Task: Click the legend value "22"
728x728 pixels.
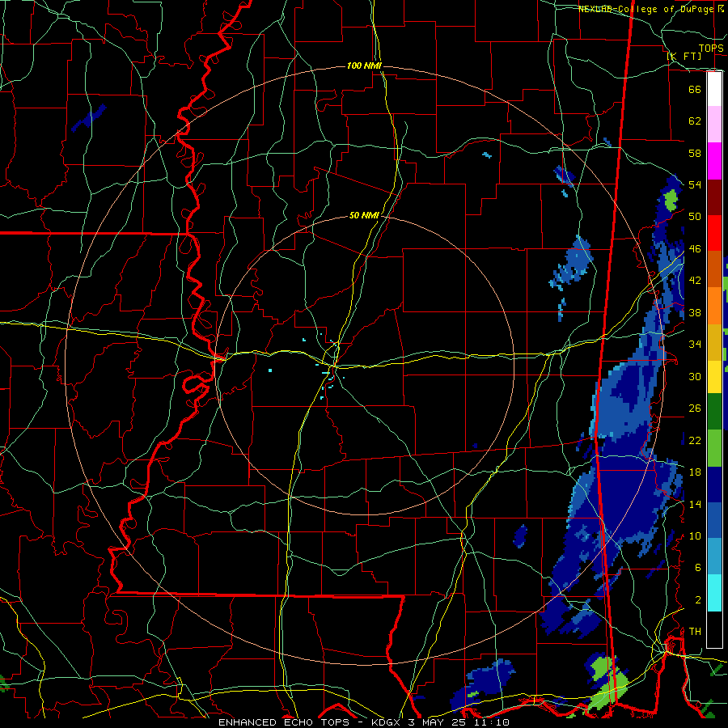Action: point(695,440)
